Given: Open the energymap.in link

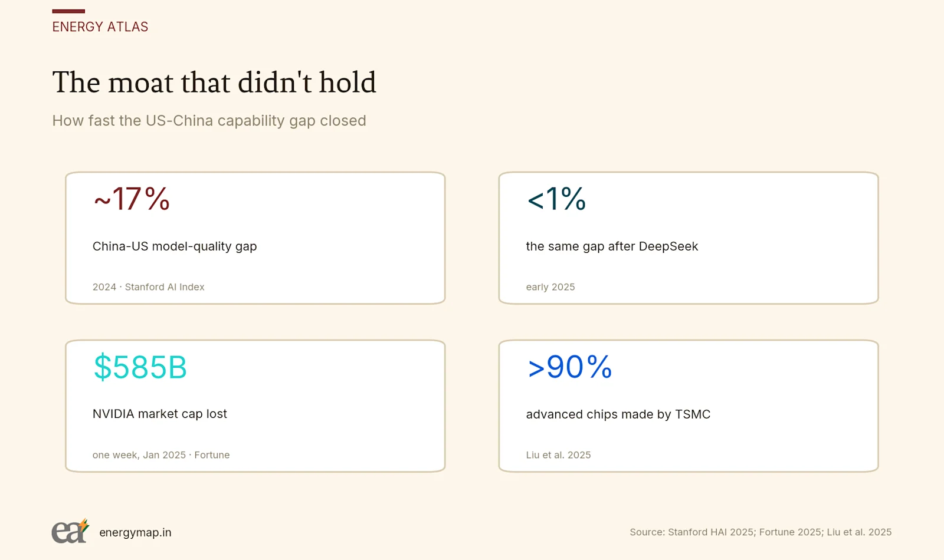Looking at the screenshot, I should 135,532.
